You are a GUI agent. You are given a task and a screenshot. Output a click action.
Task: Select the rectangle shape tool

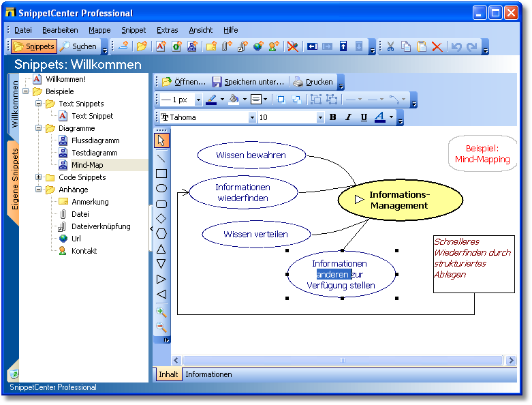161,173
